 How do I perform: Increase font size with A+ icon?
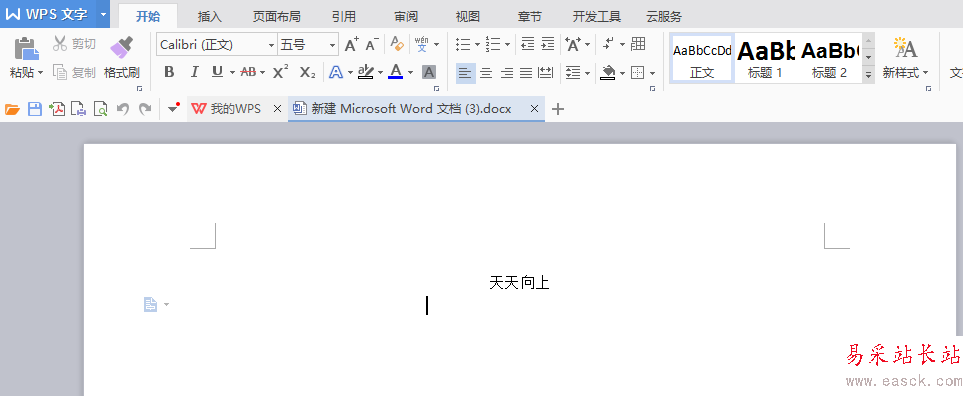click(351, 44)
